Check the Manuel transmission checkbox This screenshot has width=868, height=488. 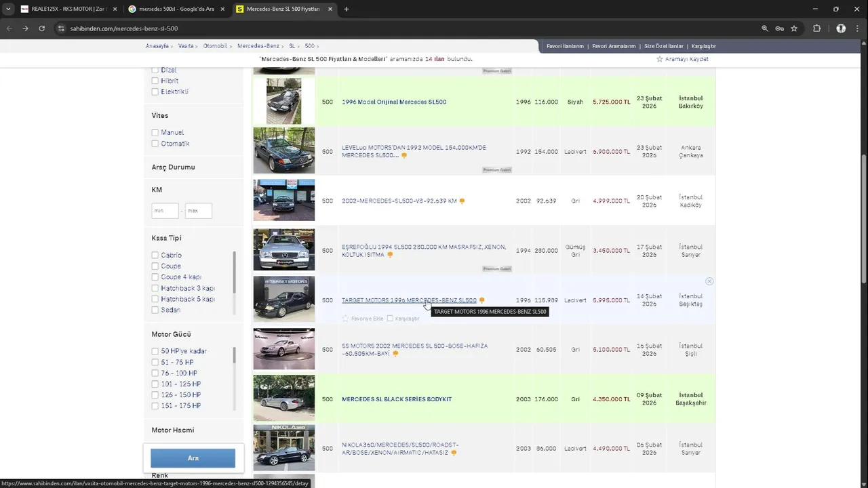(x=155, y=133)
